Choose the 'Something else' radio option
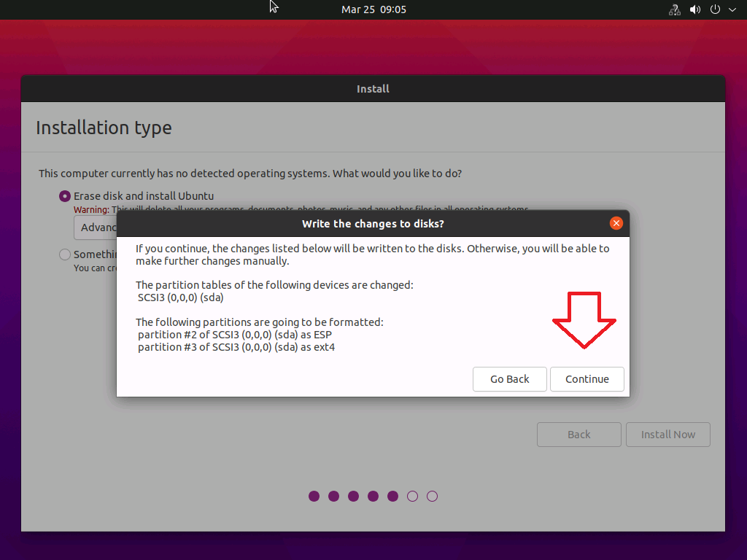Image resolution: width=747 pixels, height=560 pixels. (65, 254)
